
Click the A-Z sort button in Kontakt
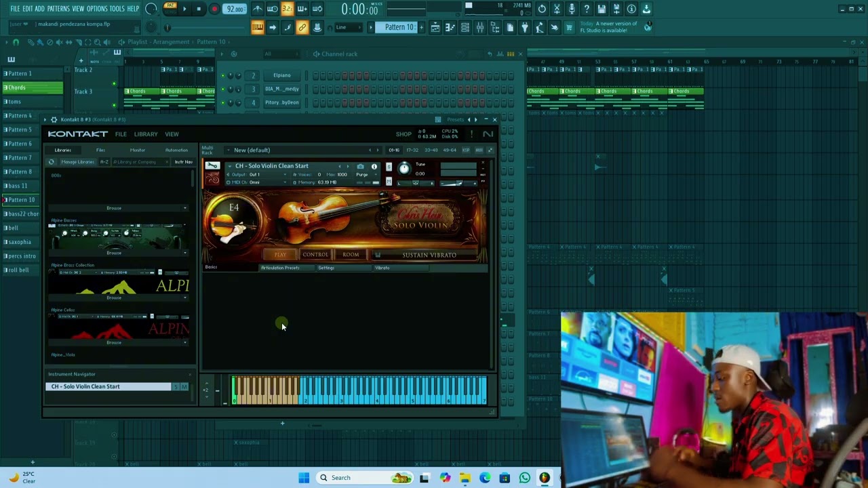coord(104,162)
